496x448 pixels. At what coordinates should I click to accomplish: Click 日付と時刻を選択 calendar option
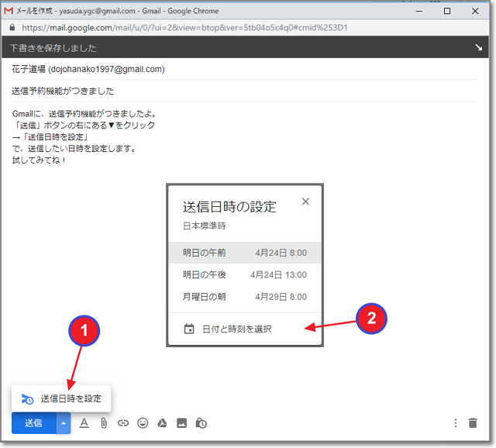tap(236, 329)
